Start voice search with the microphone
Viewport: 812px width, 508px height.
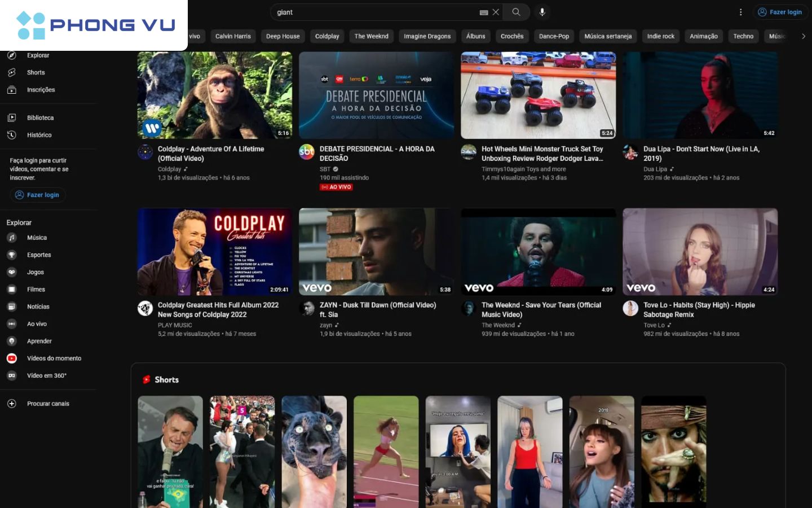point(542,12)
